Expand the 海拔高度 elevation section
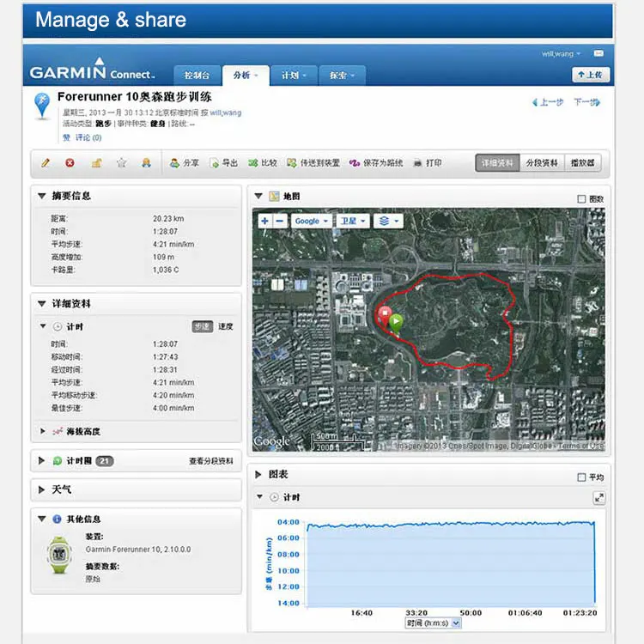This screenshot has height=644, width=644. (42, 431)
